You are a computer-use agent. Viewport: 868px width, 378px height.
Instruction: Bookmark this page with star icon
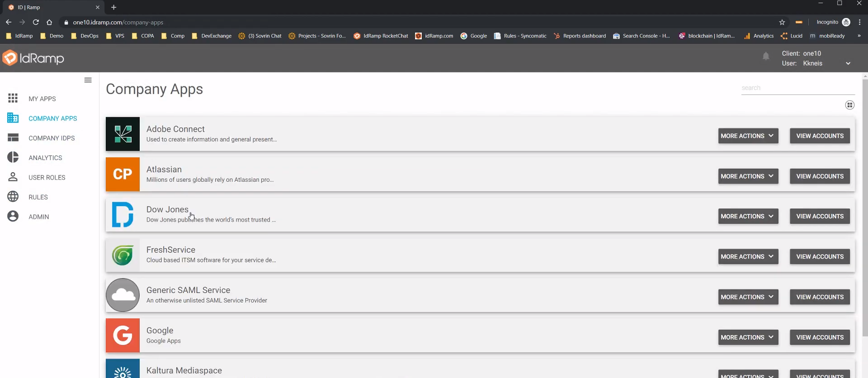782,22
